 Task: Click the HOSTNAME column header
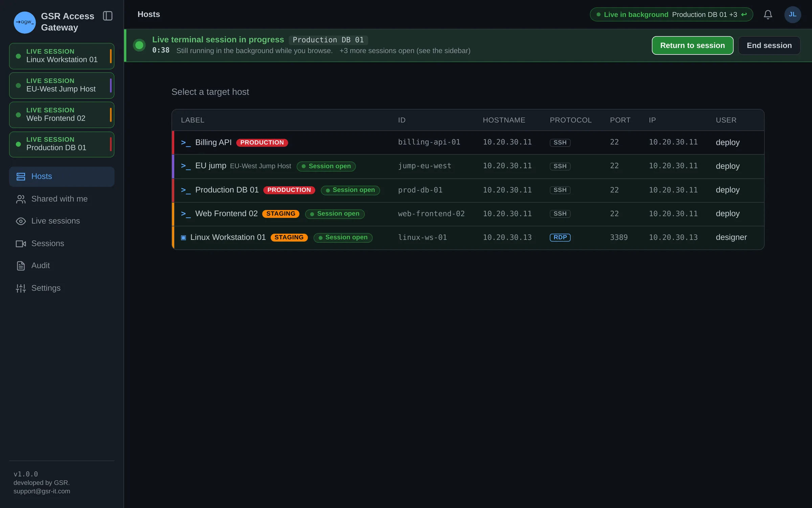click(504, 120)
